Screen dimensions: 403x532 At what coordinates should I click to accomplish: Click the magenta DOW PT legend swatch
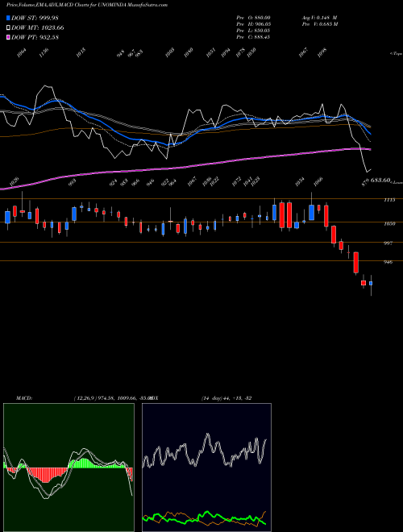(x=8, y=37)
